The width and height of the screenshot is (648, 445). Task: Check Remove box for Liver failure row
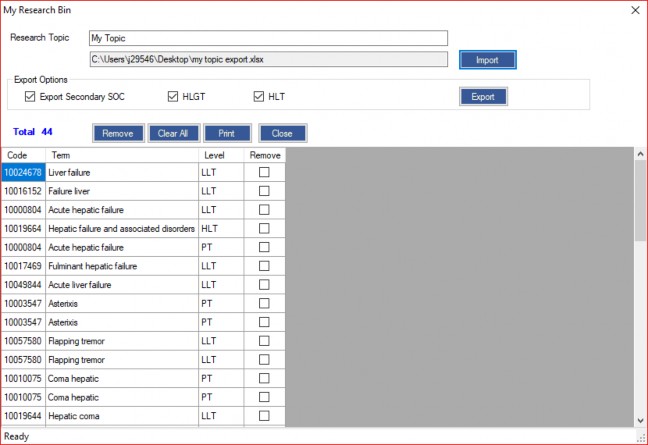coord(264,172)
